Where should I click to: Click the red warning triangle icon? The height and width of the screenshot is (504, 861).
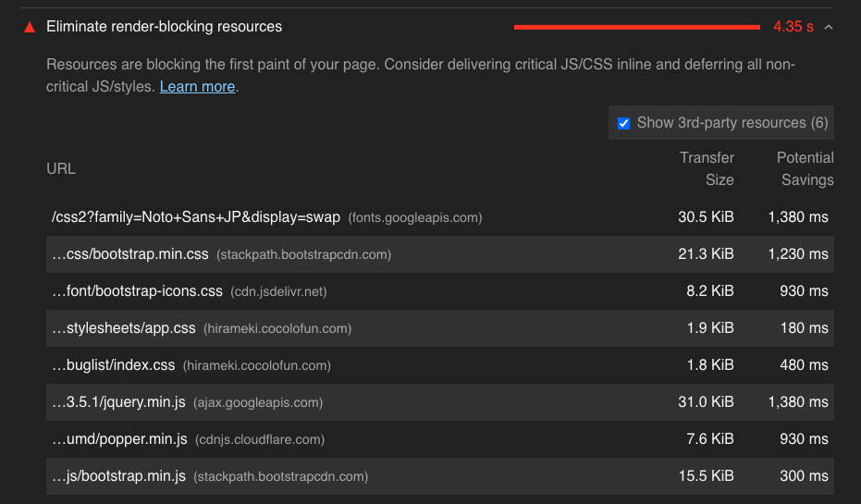click(x=30, y=28)
